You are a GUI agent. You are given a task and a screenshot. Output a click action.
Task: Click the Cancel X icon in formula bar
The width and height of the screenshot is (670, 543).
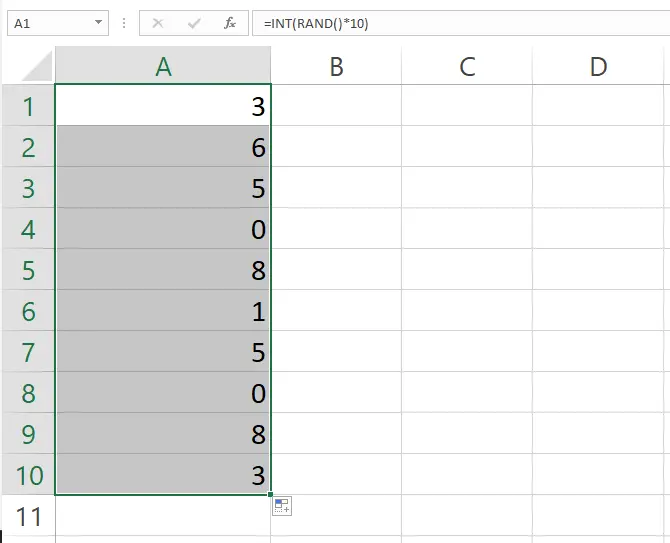pos(158,23)
